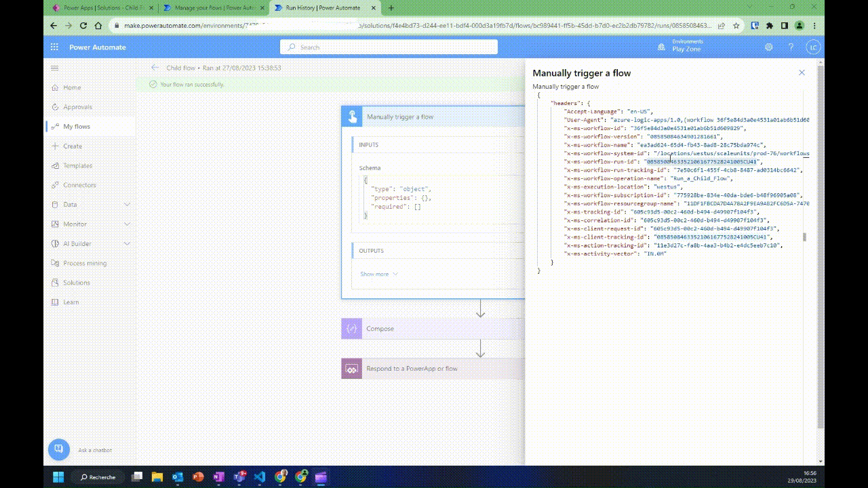Click the taskbar Recherche search box
Screen dimensions: 868x488
coord(97,477)
